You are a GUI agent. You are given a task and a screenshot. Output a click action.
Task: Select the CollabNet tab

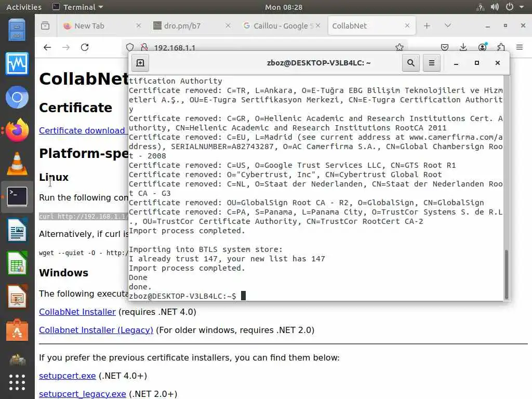(372, 26)
